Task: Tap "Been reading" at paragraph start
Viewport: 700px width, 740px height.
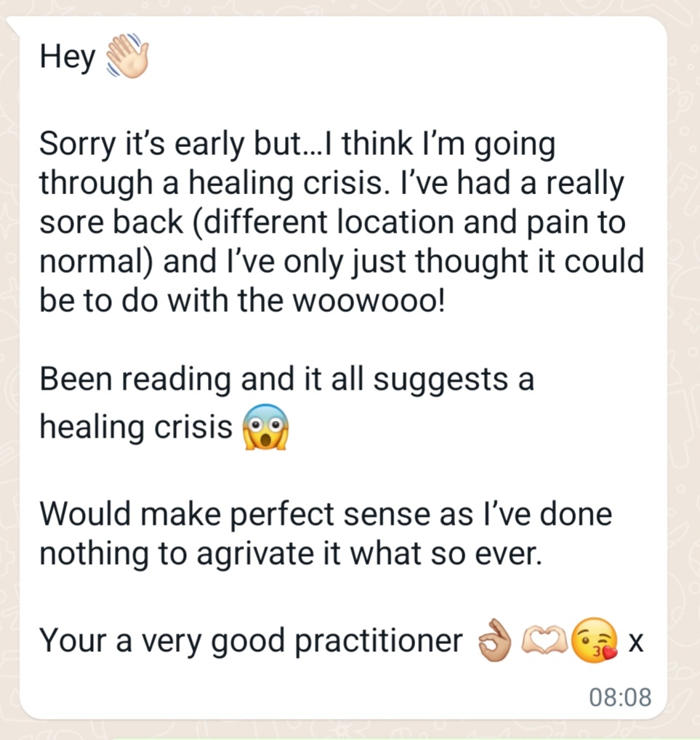Action: point(135,379)
